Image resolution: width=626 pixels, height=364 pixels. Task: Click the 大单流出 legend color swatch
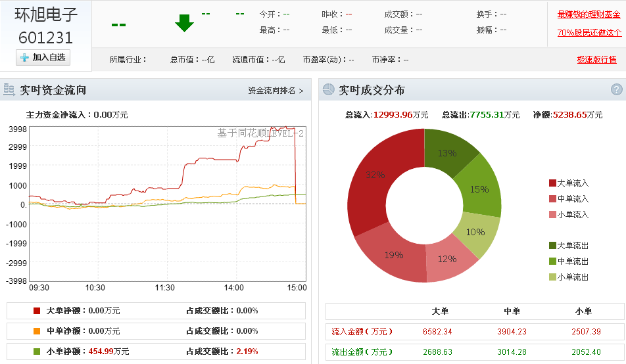[x=552, y=246]
